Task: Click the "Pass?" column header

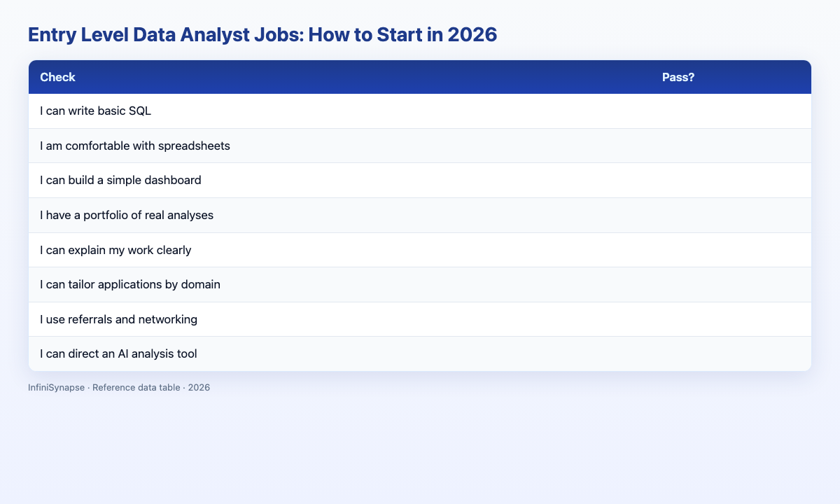Action: point(678,77)
